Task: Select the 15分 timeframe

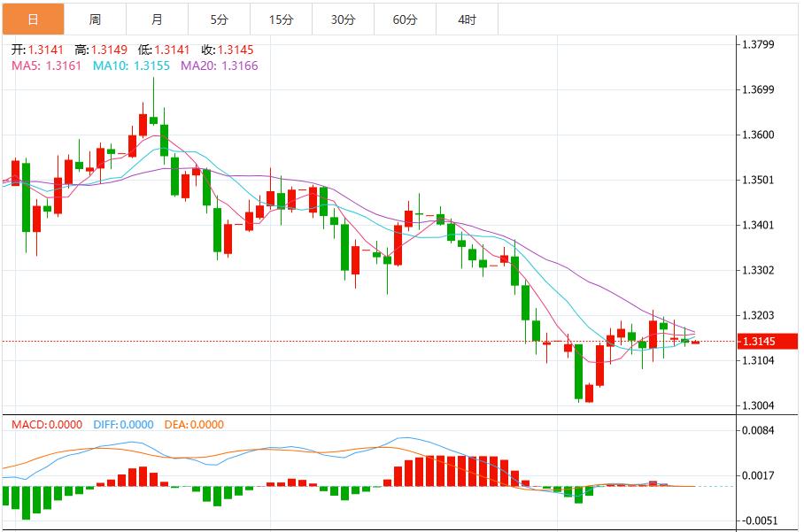Action: (x=282, y=17)
